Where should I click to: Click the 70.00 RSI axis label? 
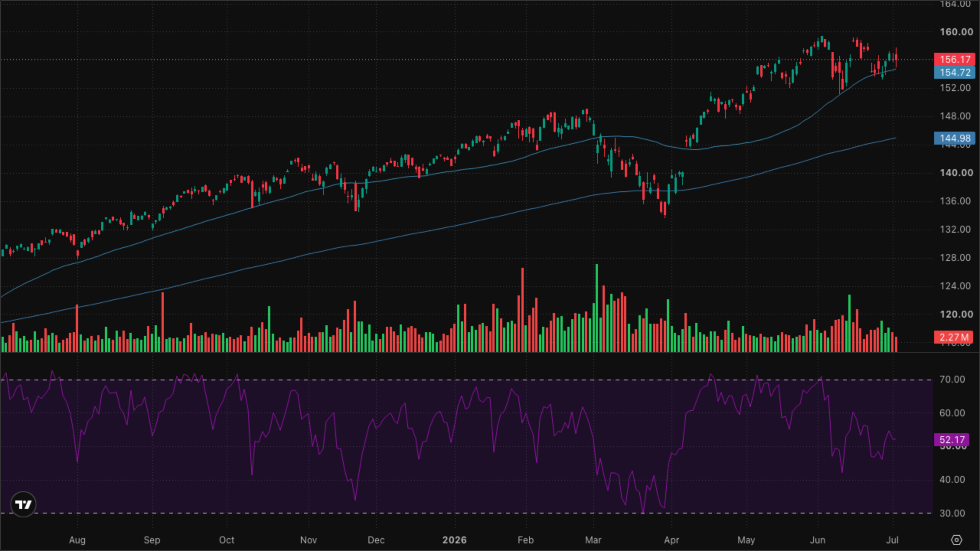pyautogui.click(x=952, y=380)
